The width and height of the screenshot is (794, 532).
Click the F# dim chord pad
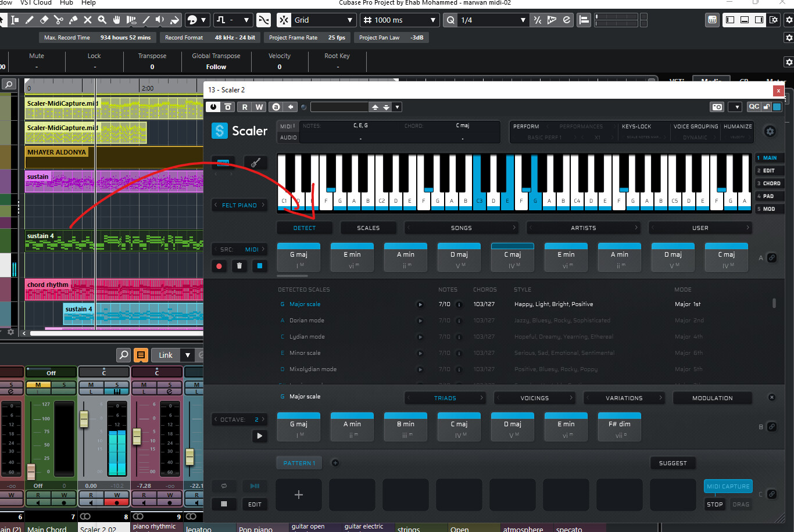point(620,427)
